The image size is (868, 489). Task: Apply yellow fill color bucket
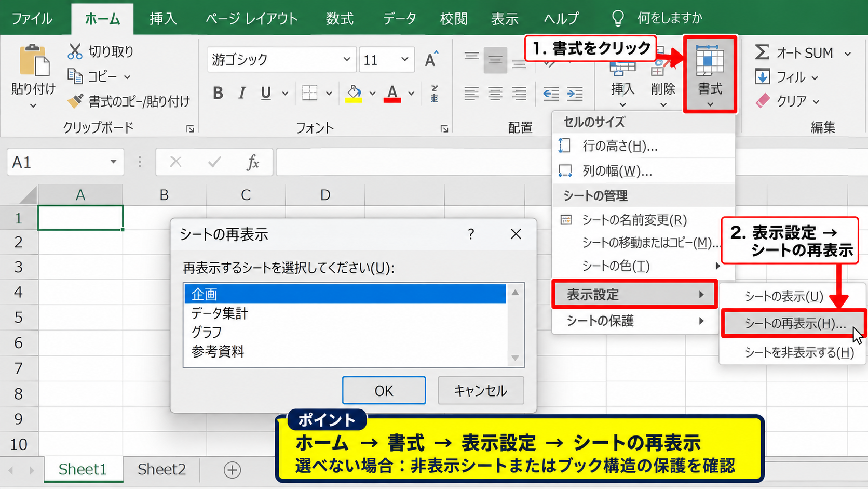click(354, 94)
